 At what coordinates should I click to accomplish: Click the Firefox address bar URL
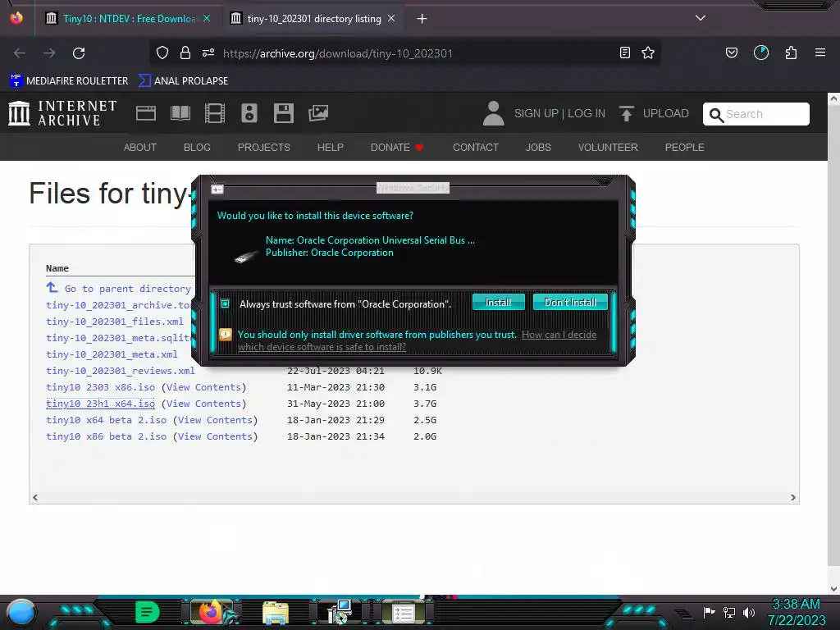click(337, 53)
